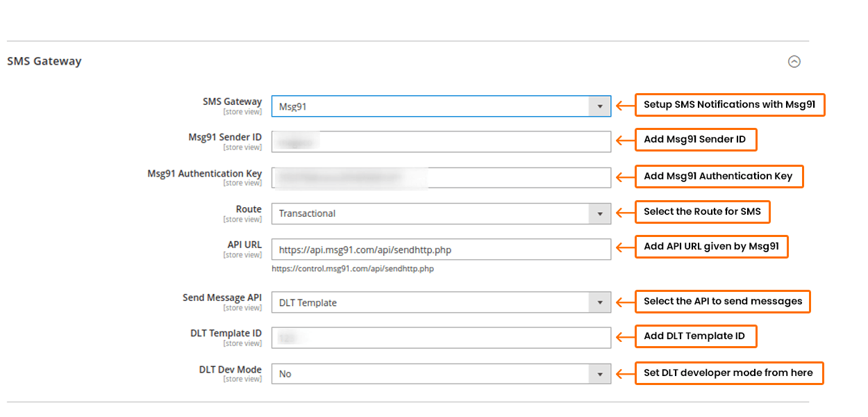Viewport: 868px width, 417px height.
Task: Click the 'Setup SMS Notifications with Msg91' callout
Action: pos(729,104)
